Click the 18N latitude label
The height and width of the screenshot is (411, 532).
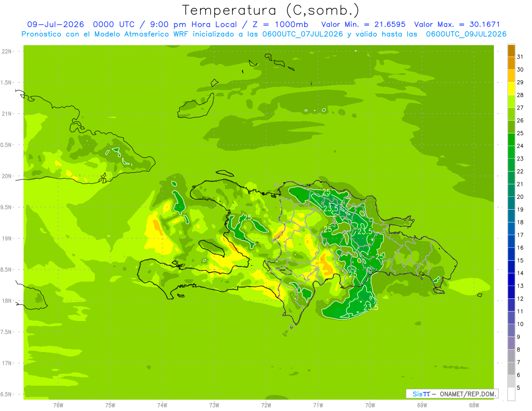pyautogui.click(x=7, y=301)
